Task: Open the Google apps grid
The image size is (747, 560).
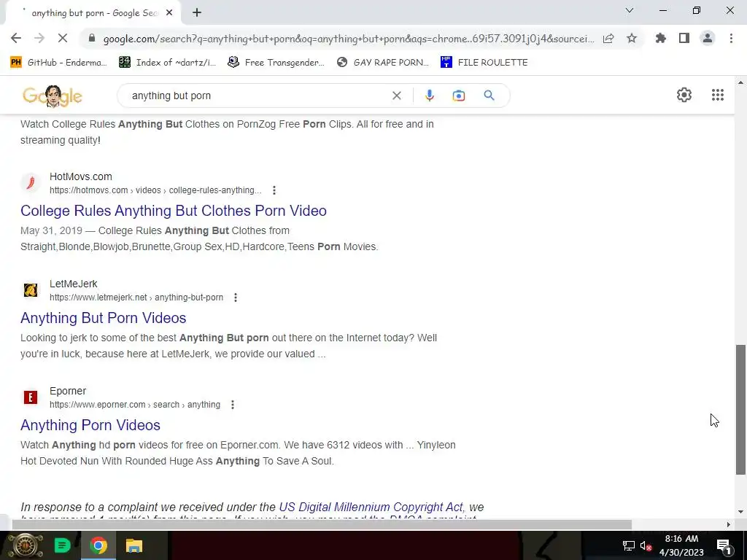Action: (x=718, y=95)
